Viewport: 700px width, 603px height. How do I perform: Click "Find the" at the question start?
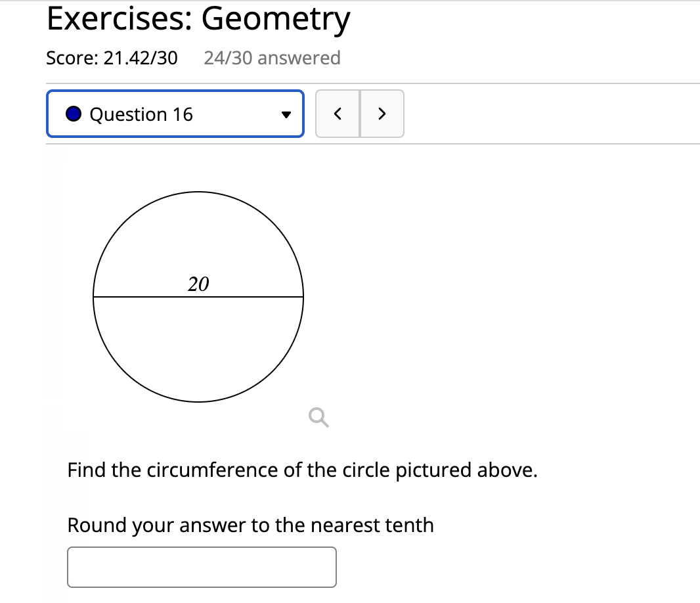pyautogui.click(x=93, y=470)
